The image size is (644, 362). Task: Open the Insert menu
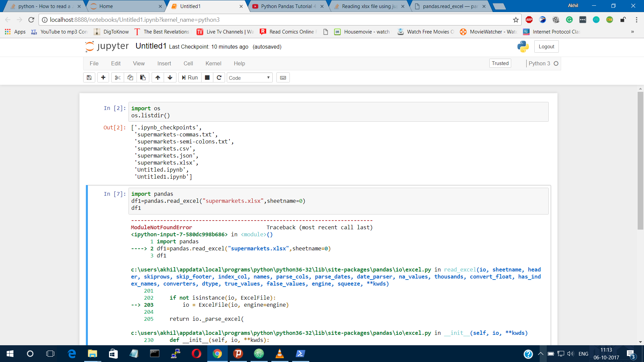pos(164,63)
